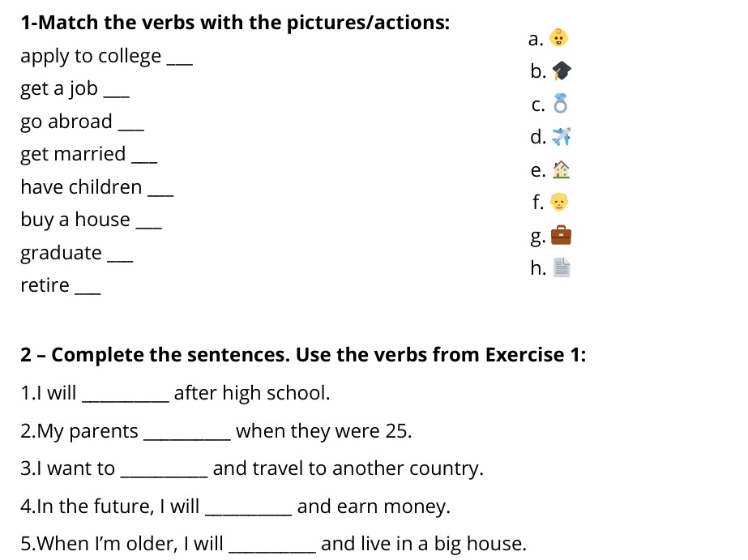Click the house emoji
748x560 pixels.
(x=561, y=169)
